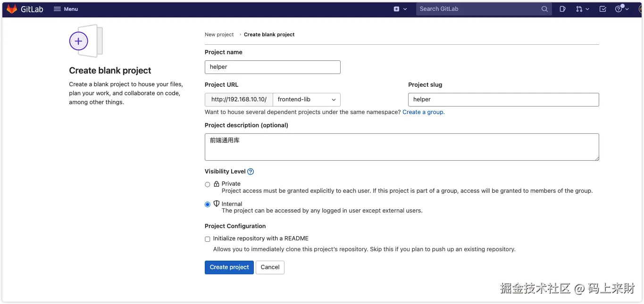Expand the merge requests dropdown chevron
Viewport: 644px width, 304px height.
tap(587, 9)
